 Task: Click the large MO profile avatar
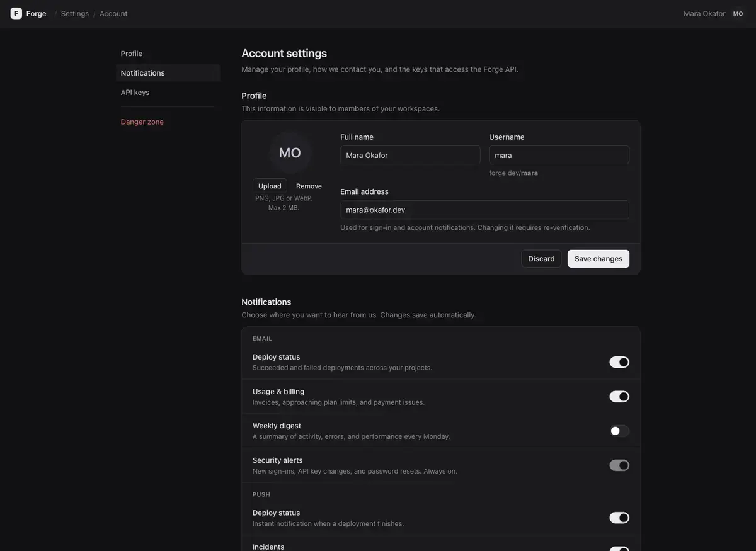point(290,152)
